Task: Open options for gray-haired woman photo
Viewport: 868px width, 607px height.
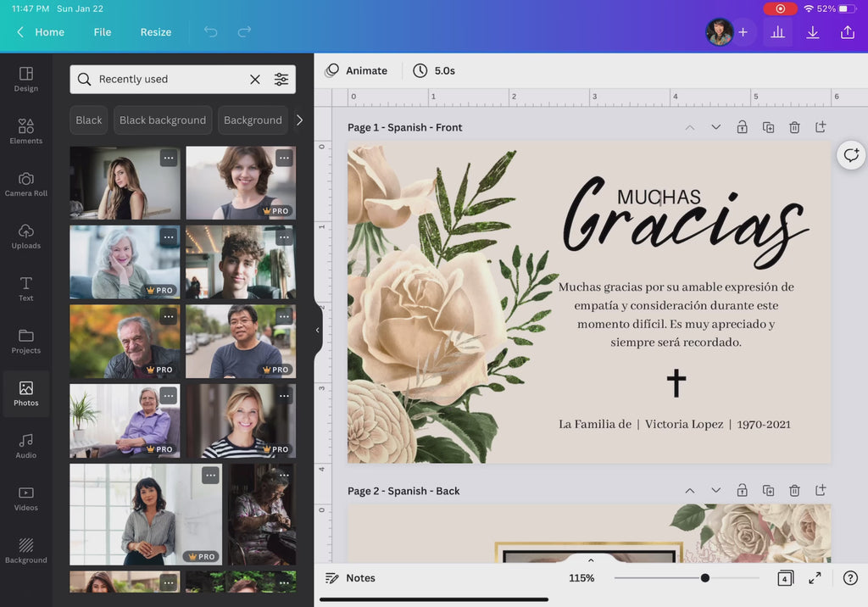Action: [169, 237]
